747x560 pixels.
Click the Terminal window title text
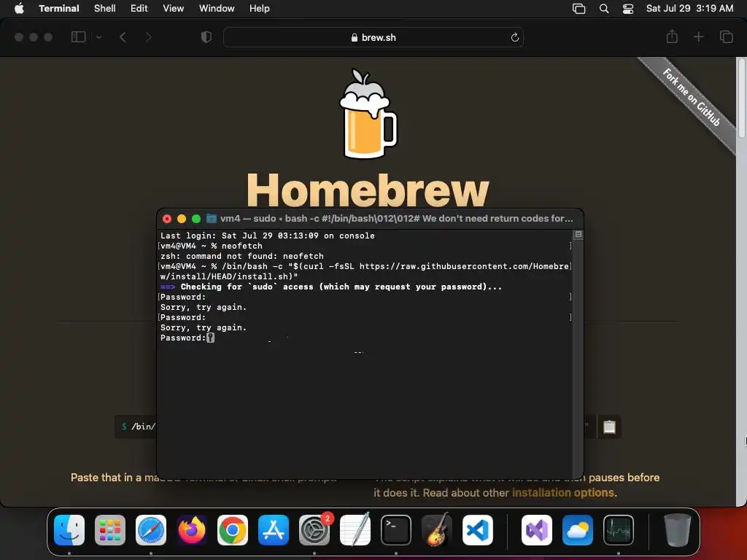pyautogui.click(x=396, y=219)
